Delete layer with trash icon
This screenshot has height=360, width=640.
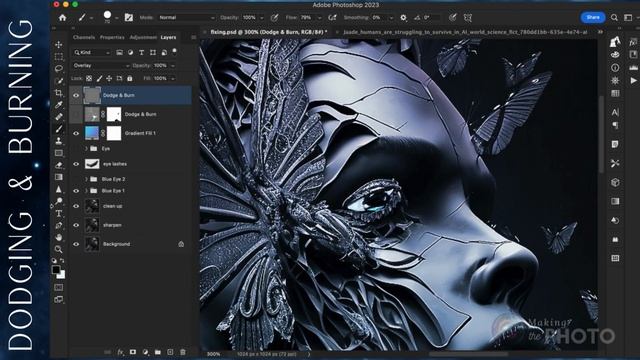pos(182,352)
